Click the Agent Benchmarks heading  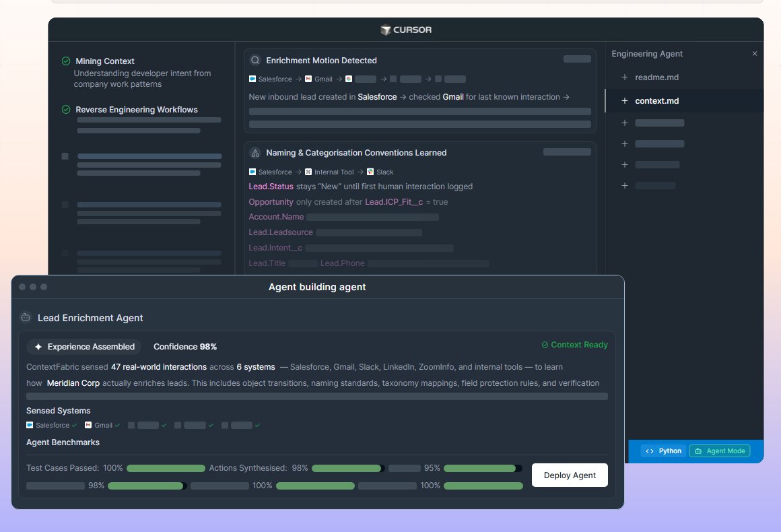click(63, 442)
